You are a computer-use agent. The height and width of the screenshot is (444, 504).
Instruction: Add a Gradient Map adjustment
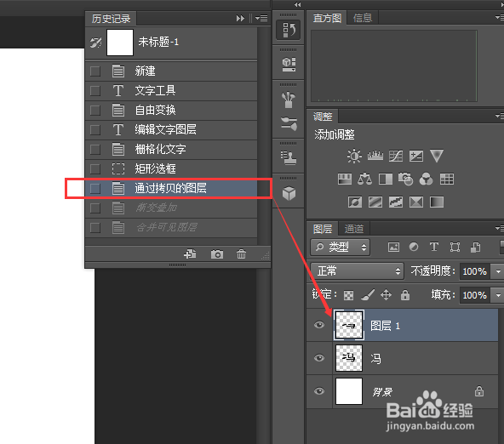tap(437, 202)
